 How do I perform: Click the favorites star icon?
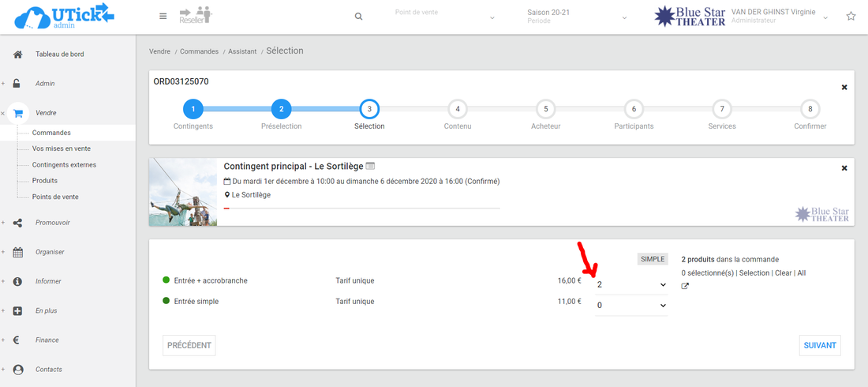tap(851, 17)
